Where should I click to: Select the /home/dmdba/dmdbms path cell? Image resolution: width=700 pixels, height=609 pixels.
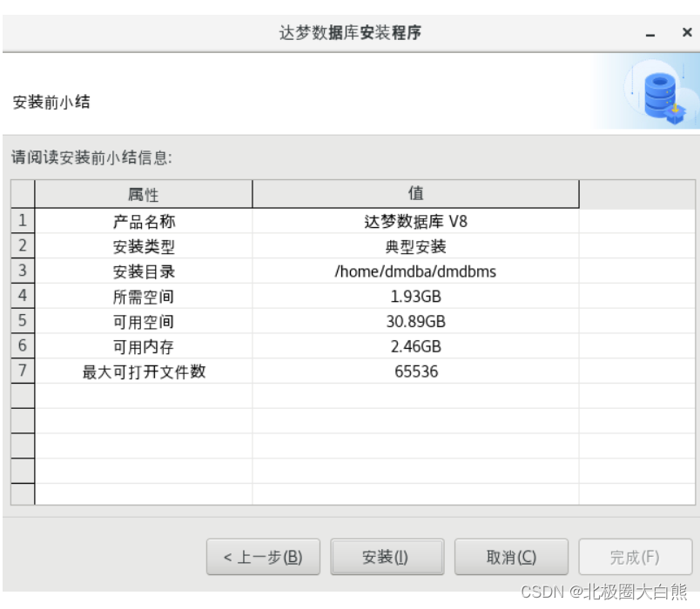(x=415, y=271)
